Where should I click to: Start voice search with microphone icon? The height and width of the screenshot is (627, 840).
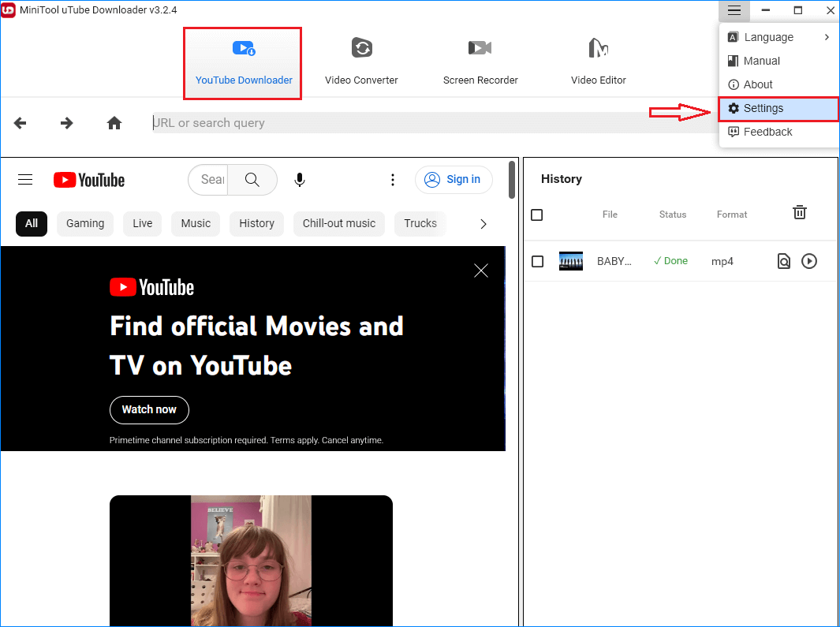(x=300, y=180)
